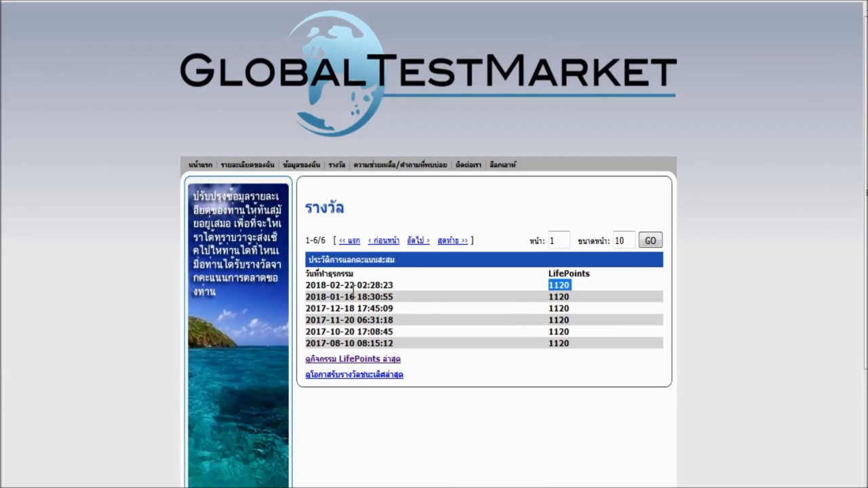
Task: Click the วันที่ทำธุรกรรม column header
Action: [x=329, y=274]
